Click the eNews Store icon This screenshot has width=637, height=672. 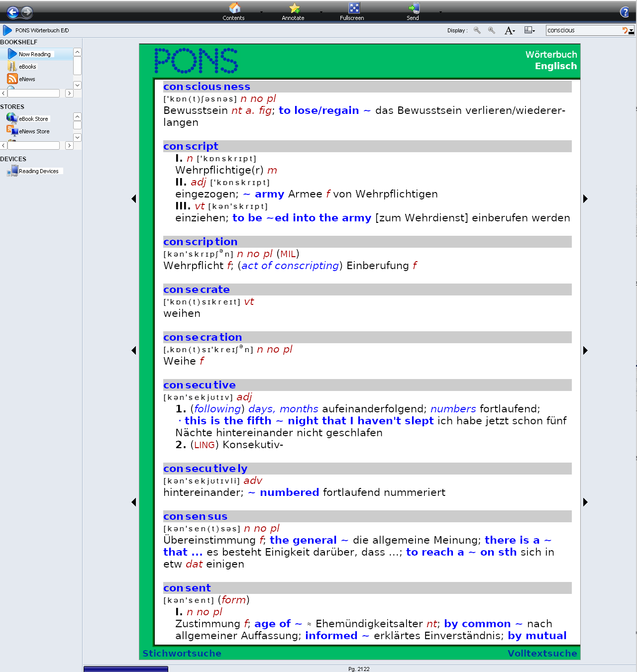click(x=12, y=130)
